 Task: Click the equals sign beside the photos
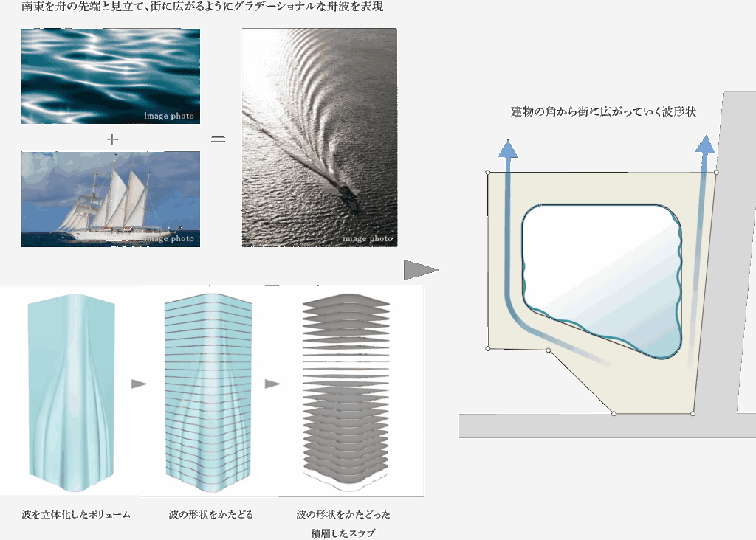coord(218,139)
